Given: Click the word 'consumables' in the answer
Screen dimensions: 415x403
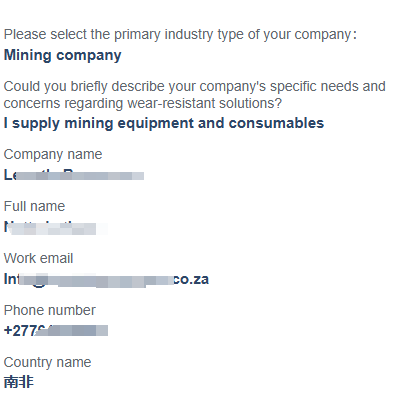Looking at the screenshot, I should 276,123.
